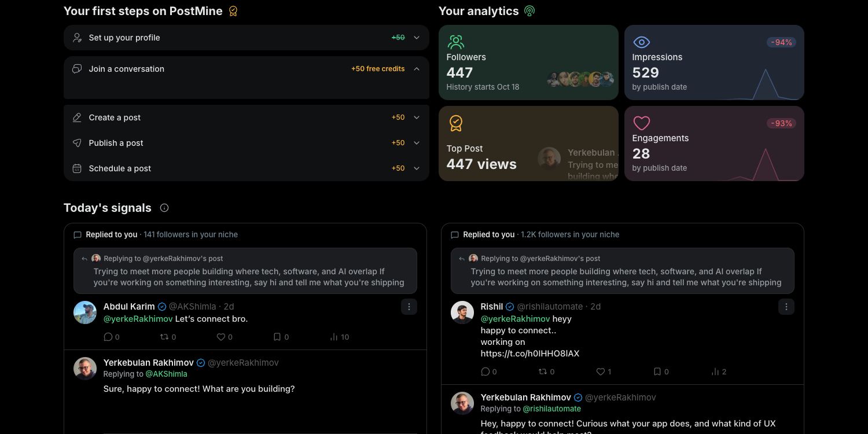Click the @AKShimla mention link
The height and width of the screenshot is (434, 868).
167,374
